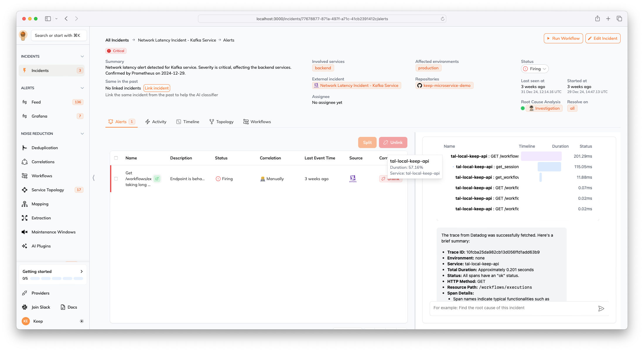Screen dimensions: 644x351
Task: Reload the page in address bar
Action: 443,19
